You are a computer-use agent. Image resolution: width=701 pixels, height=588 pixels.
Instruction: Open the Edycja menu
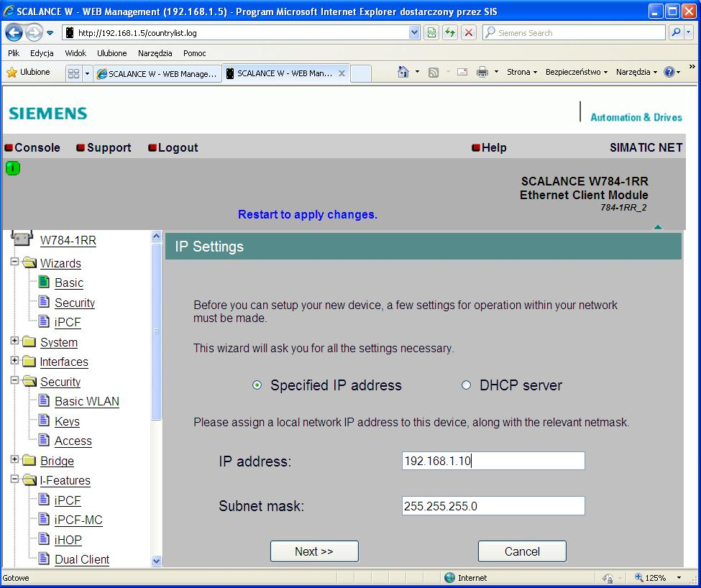[x=42, y=53]
